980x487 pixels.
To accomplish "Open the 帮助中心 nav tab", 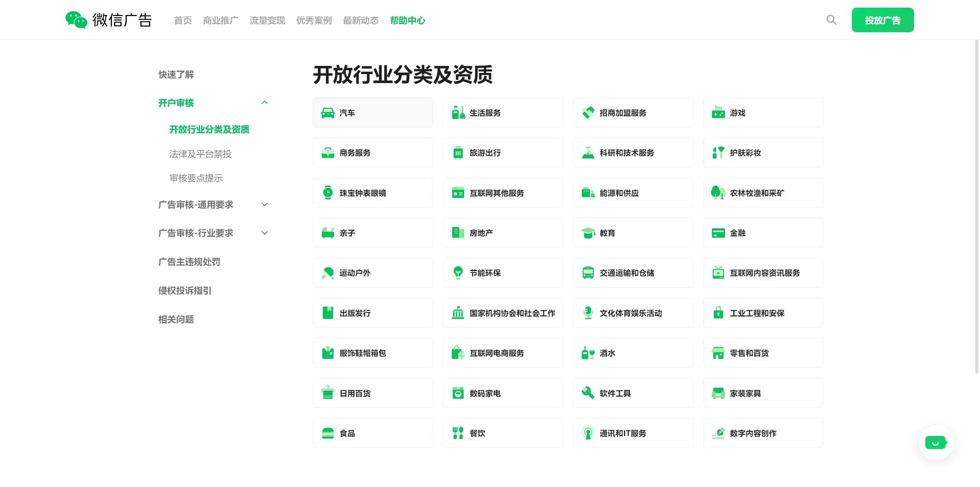I will click(x=407, y=20).
